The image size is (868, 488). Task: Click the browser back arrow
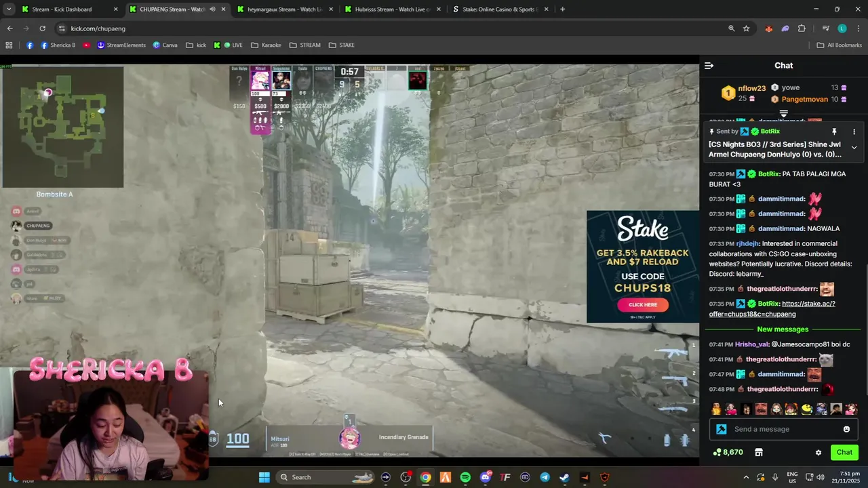pyautogui.click(x=9, y=28)
